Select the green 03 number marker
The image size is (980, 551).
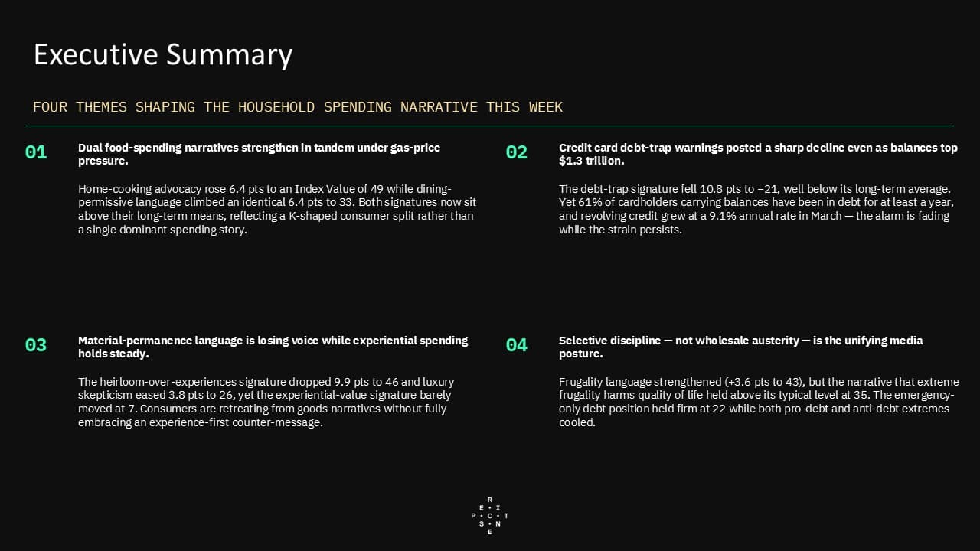(x=36, y=345)
